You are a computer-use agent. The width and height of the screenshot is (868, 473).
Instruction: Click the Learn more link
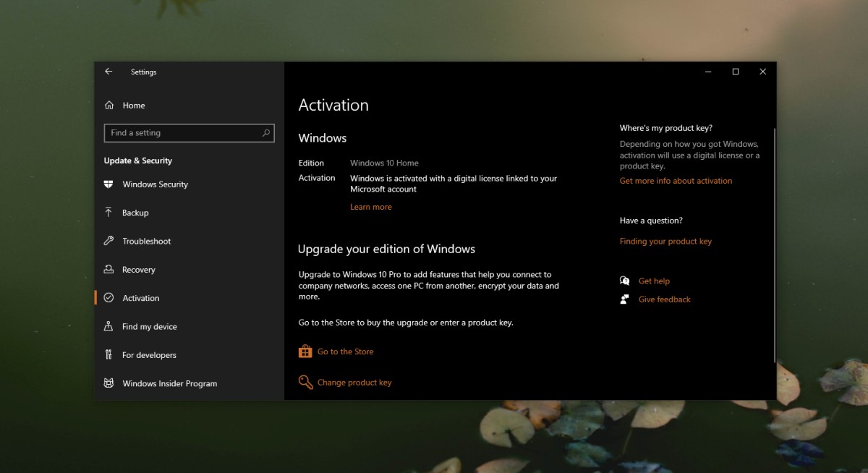pyautogui.click(x=371, y=207)
